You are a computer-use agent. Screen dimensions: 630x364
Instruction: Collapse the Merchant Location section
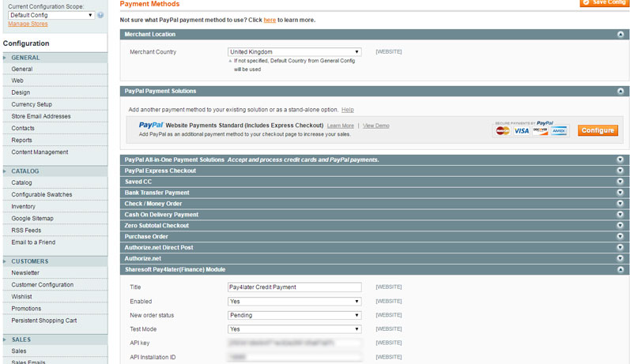click(x=621, y=35)
